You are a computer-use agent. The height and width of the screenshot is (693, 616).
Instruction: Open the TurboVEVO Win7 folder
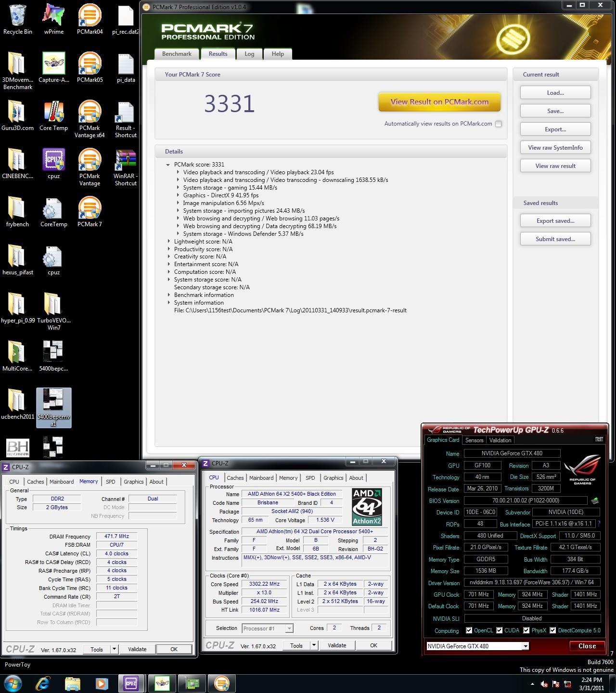click(53, 311)
